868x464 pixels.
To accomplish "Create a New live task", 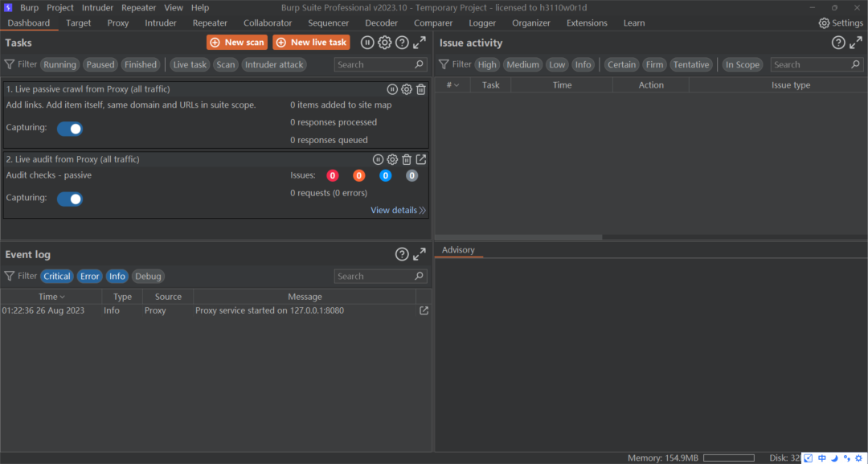I will 311,42.
